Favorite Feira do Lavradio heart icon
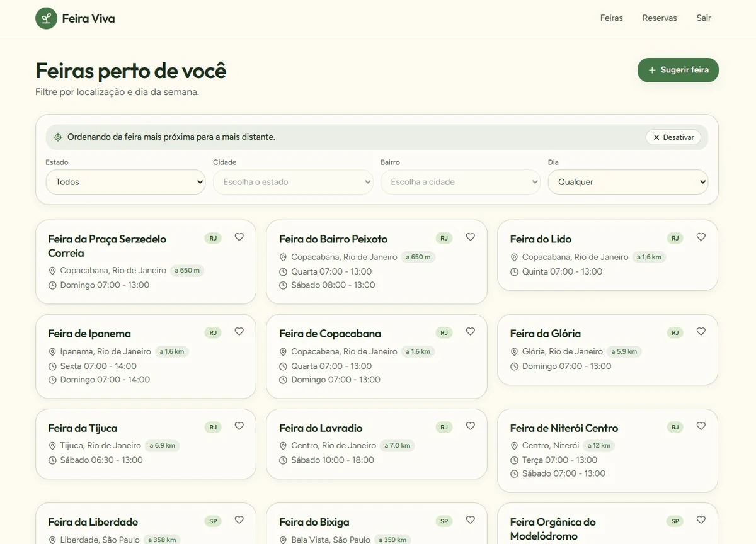The width and height of the screenshot is (756, 544). (471, 426)
